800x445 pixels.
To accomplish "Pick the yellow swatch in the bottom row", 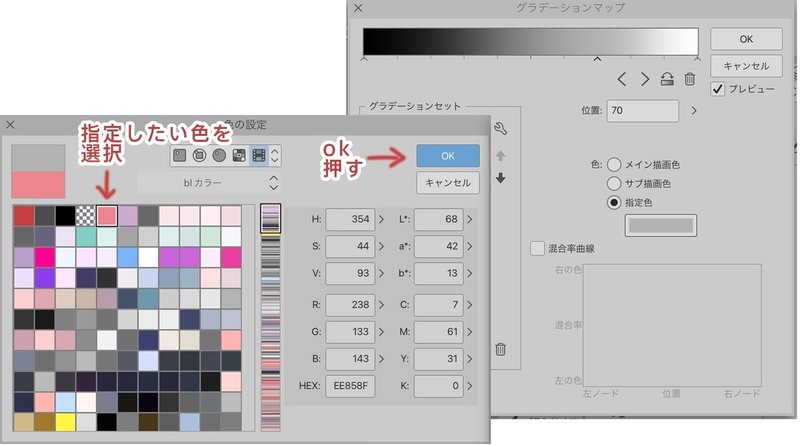I will 65,423.
